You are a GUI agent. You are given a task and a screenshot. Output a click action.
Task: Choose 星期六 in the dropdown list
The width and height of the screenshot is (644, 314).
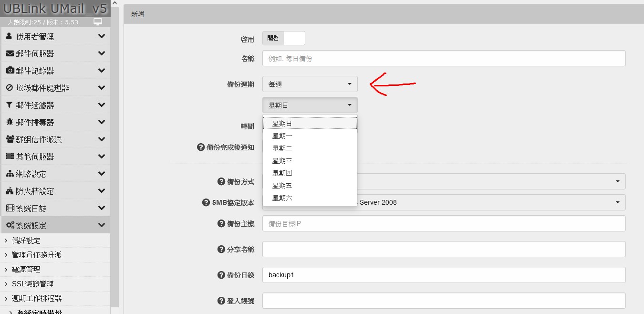(282, 198)
